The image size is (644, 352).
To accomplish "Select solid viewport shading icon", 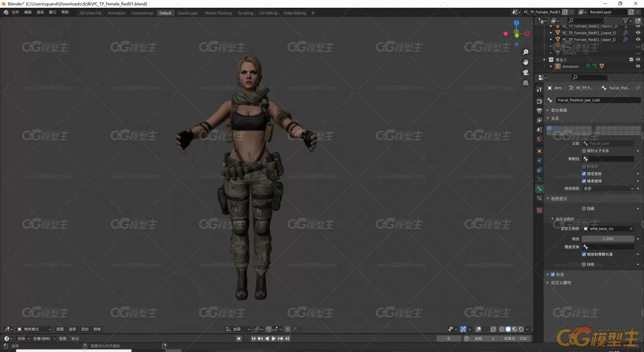I will coord(508,329).
